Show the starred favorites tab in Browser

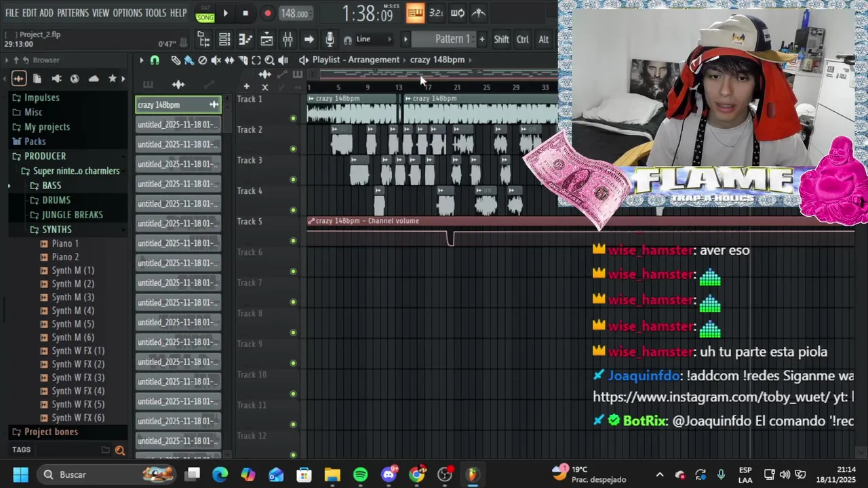pos(113,79)
